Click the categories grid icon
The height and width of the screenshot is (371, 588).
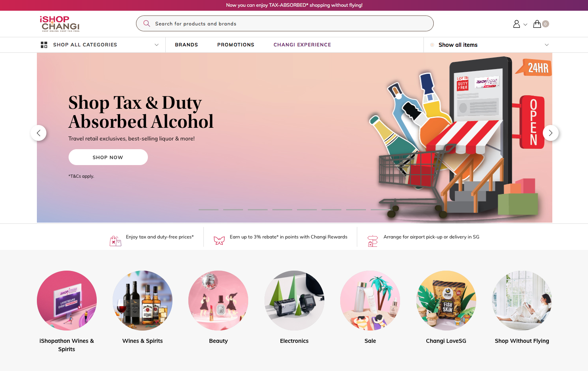(x=44, y=45)
